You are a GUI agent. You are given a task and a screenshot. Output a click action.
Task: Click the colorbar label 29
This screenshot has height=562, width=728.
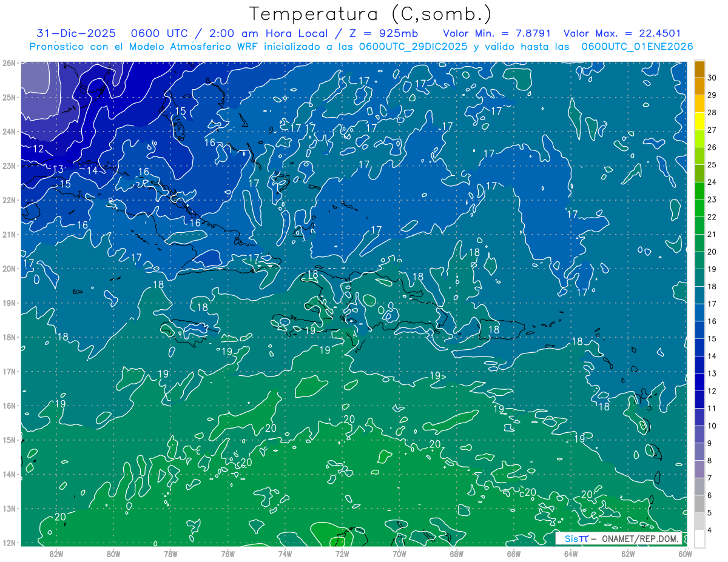(x=712, y=95)
